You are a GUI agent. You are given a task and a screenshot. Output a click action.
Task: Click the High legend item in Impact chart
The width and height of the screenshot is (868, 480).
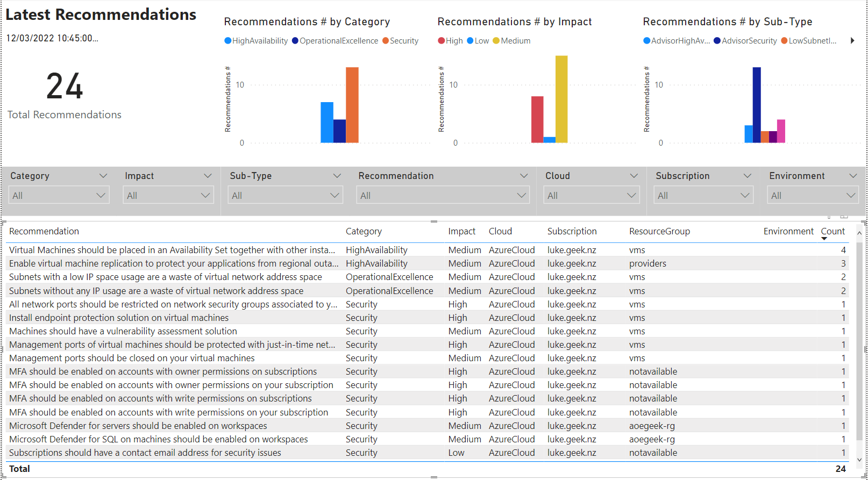coord(450,41)
